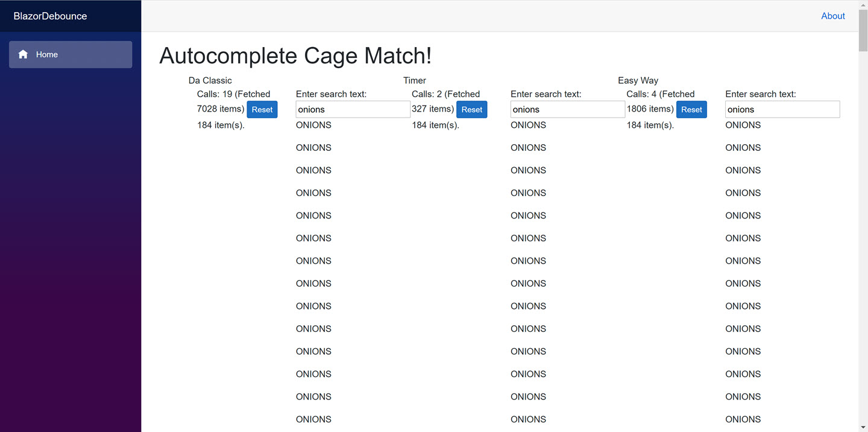Click the Reset button under Timer
The height and width of the screenshot is (432, 868).
pos(471,109)
